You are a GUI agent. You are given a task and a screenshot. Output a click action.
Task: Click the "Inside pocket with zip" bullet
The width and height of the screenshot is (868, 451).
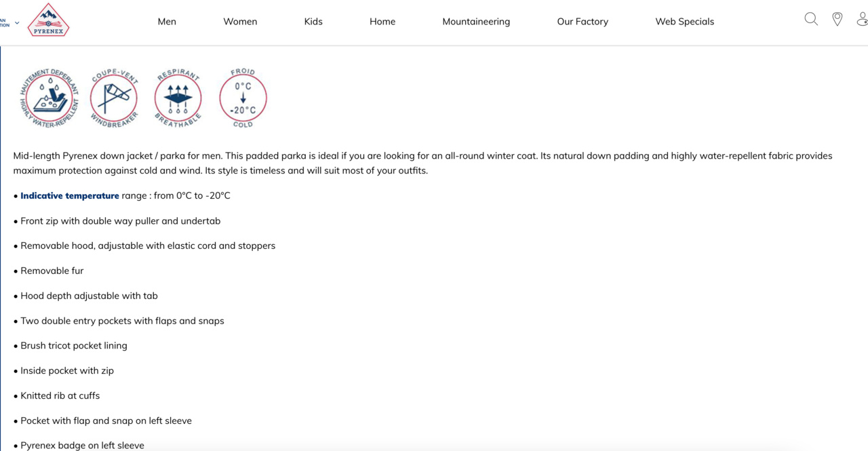[x=67, y=371]
